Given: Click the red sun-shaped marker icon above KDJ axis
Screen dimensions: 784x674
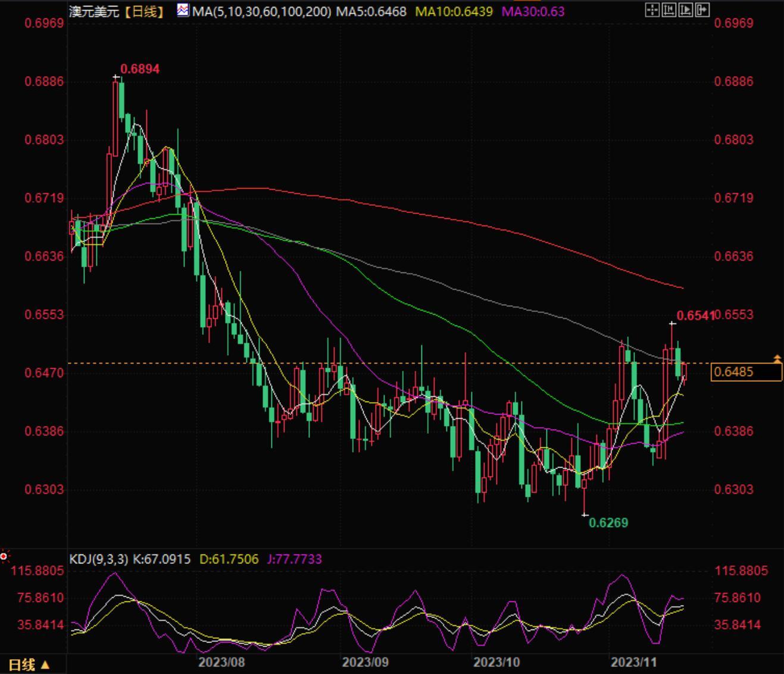Looking at the screenshot, I should tap(4, 557).
